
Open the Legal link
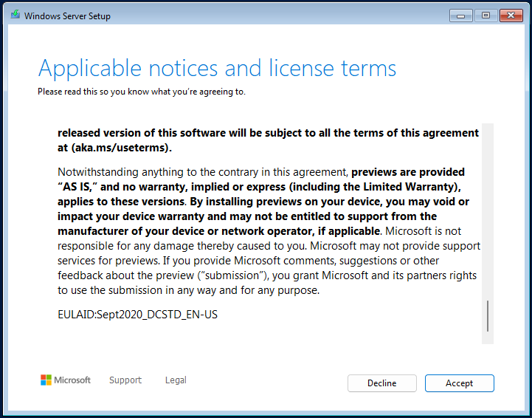click(176, 380)
